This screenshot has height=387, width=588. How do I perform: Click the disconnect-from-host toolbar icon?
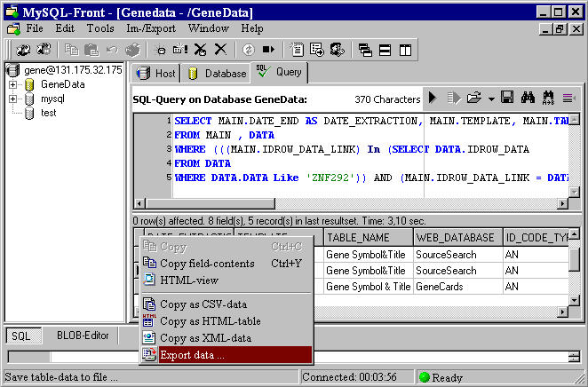[x=44, y=49]
